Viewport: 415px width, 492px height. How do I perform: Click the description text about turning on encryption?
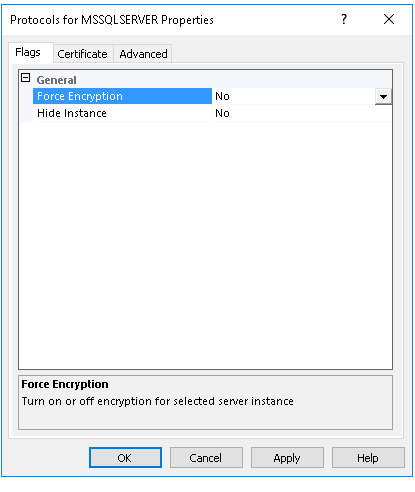(x=158, y=401)
